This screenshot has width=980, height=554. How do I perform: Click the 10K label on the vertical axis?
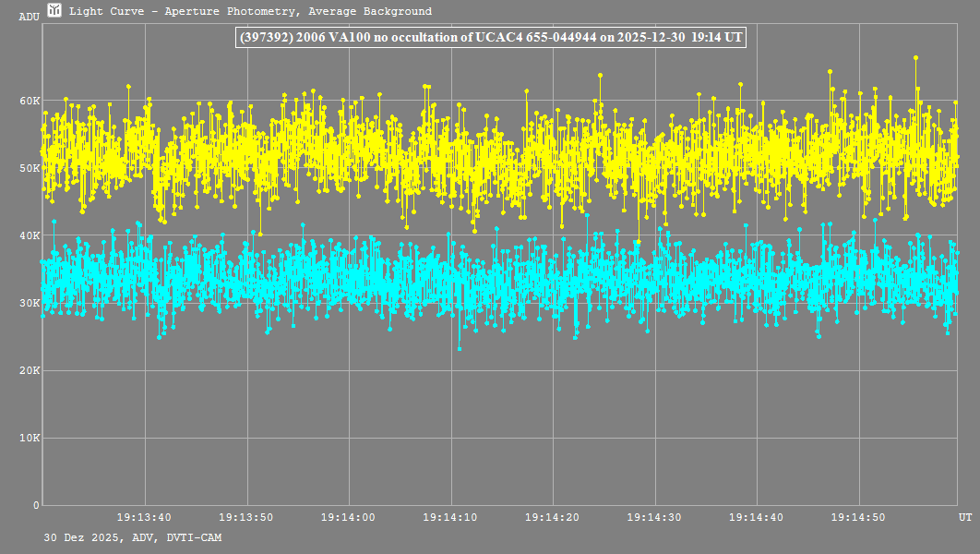coord(30,438)
